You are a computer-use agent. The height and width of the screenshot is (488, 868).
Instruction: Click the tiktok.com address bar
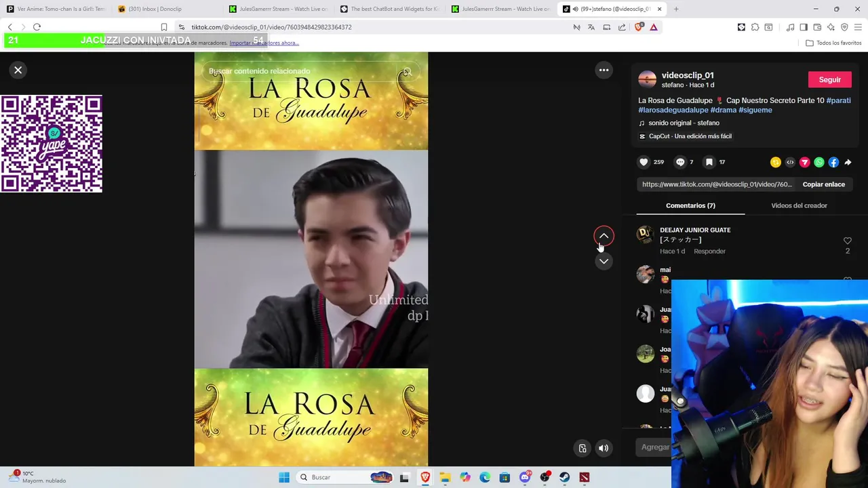373,27
